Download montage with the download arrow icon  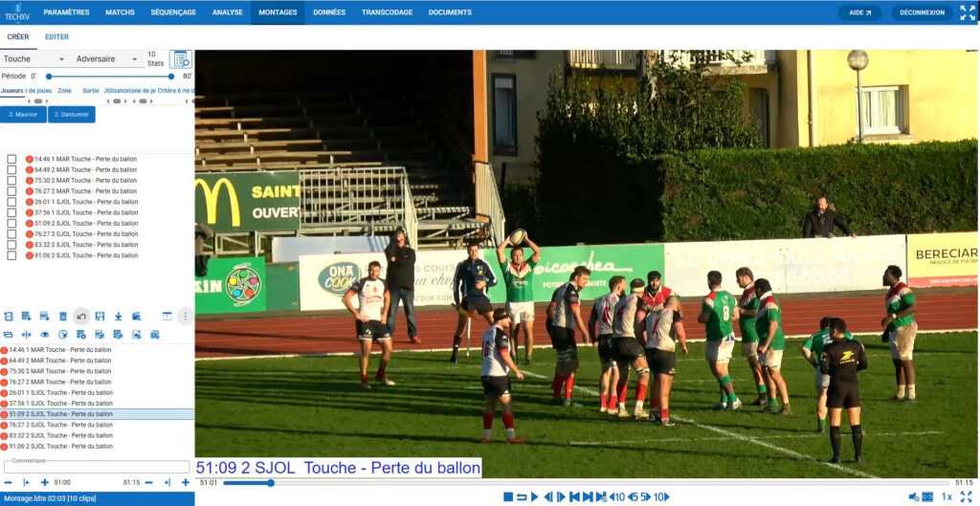[118, 316]
